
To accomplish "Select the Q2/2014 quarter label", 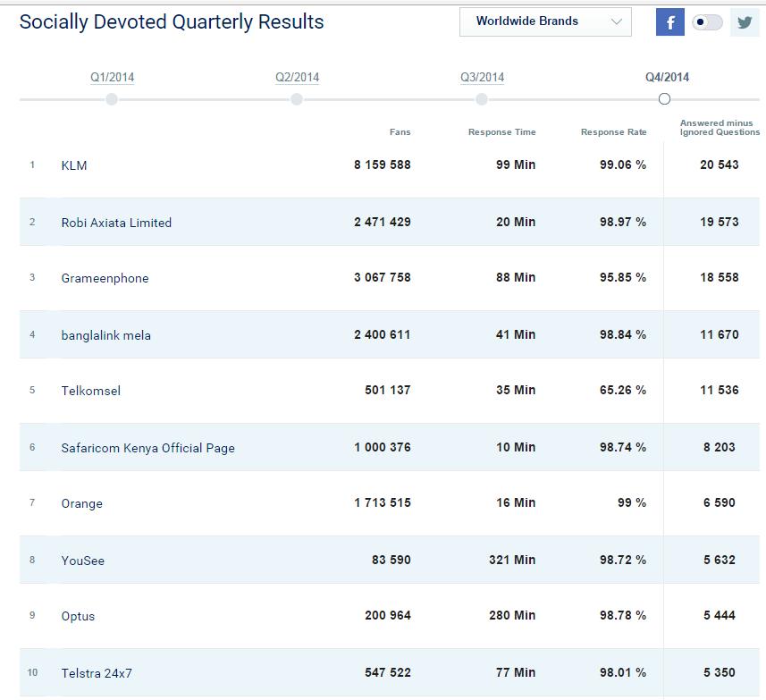I will (297, 77).
